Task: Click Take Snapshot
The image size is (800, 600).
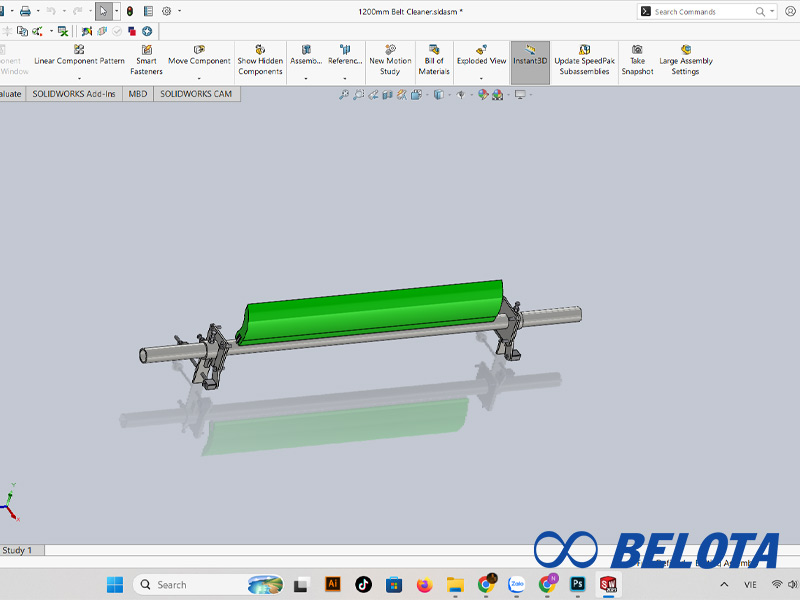Action: click(x=637, y=60)
